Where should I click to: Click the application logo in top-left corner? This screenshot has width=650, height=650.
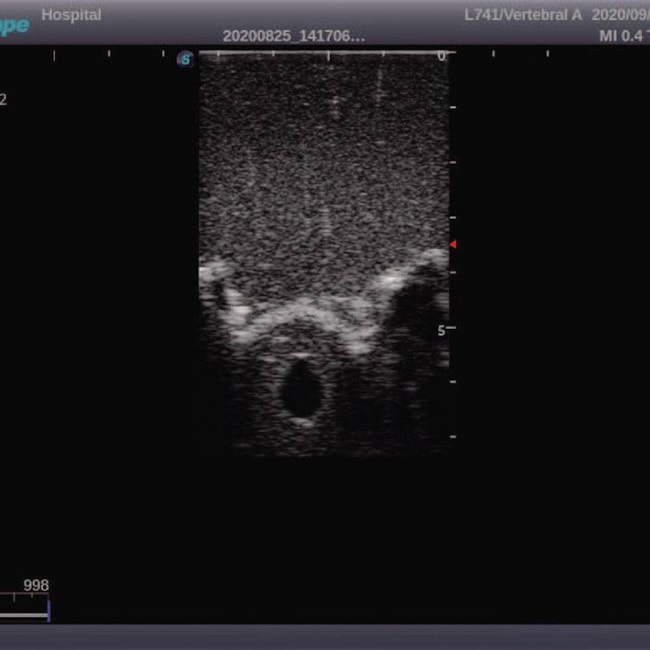[x=14, y=25]
